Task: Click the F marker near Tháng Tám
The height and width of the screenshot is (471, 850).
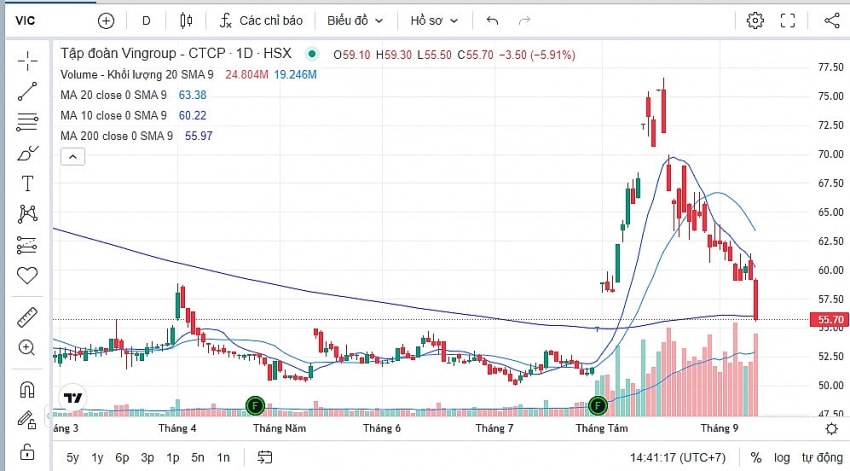Action: point(597,405)
